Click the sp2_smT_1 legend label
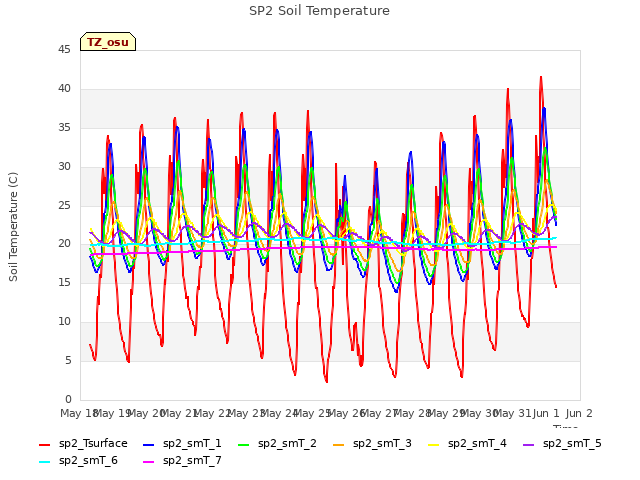Image resolution: width=640 pixels, height=480 pixels. pyautogui.click(x=192, y=444)
